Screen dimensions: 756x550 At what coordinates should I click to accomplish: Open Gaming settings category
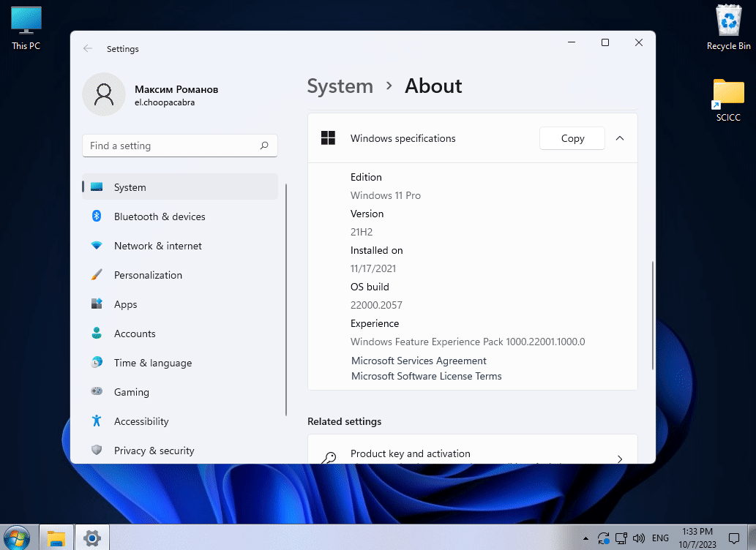(x=180, y=392)
